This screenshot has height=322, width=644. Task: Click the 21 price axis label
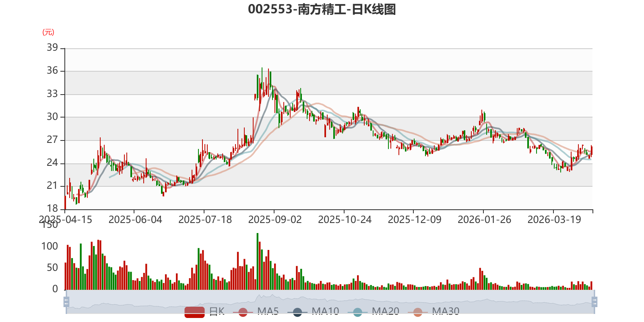52,186
